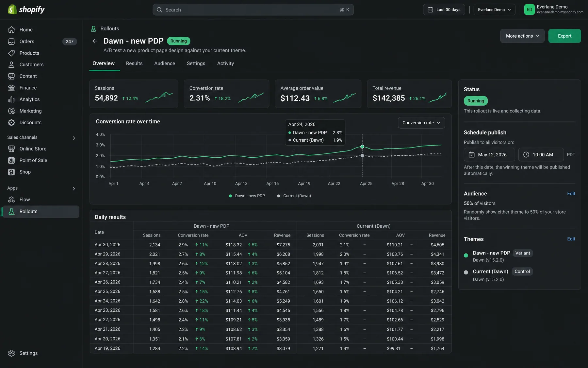This screenshot has width=588, height=368.
Task: Switch to the Audience tab
Action: (165, 63)
